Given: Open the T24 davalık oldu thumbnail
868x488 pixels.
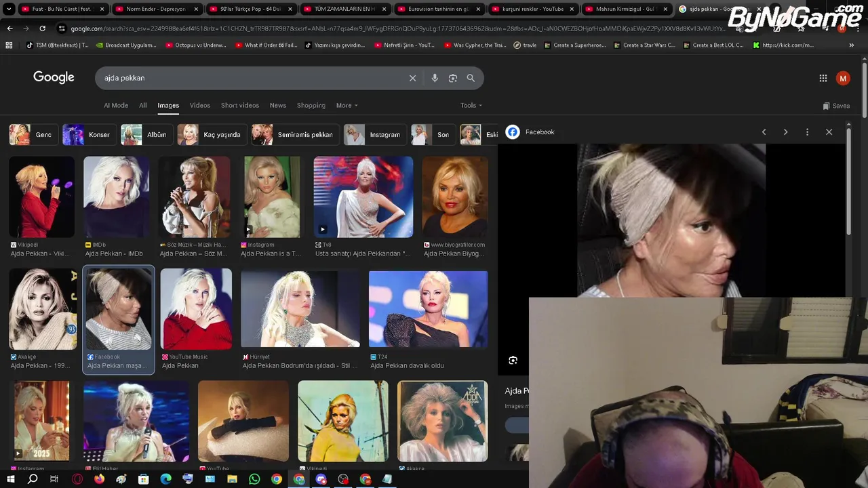Looking at the screenshot, I should (428, 309).
